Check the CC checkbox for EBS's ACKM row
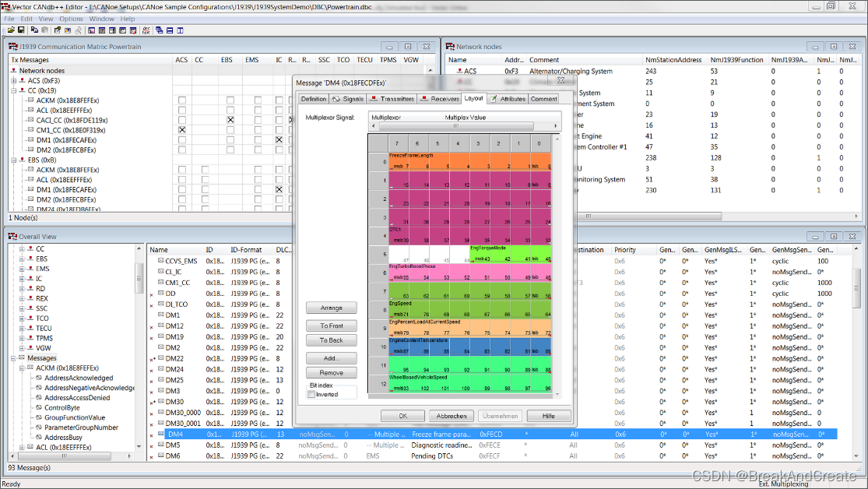 coord(205,170)
